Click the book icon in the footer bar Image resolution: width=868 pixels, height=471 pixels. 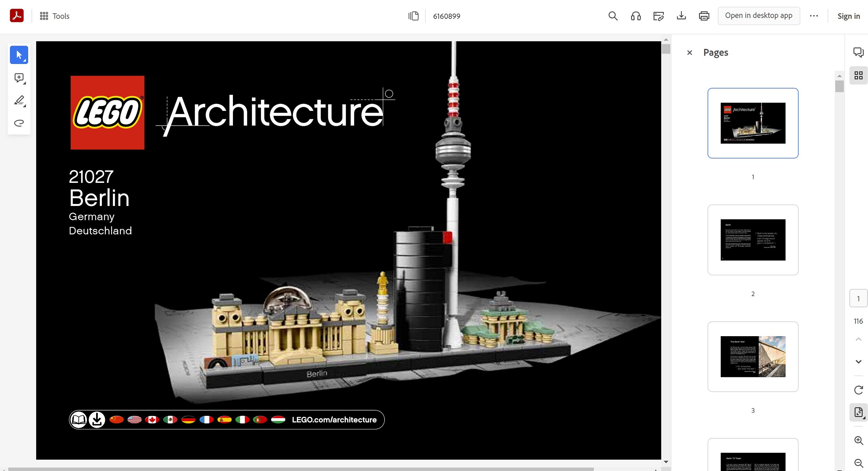tap(78, 420)
